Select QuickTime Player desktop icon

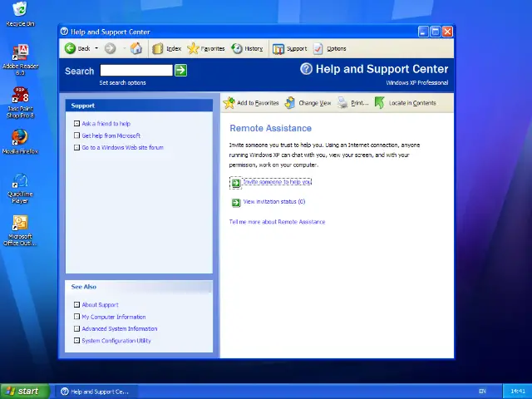click(x=20, y=189)
